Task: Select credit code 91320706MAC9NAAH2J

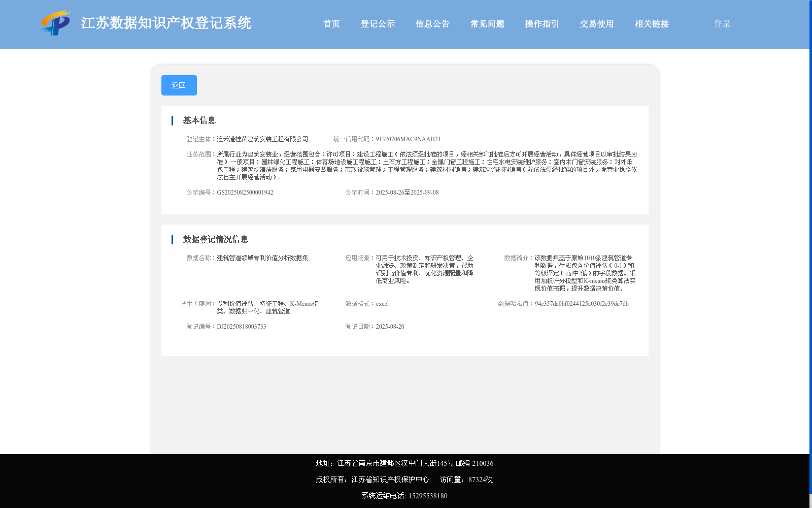Action: click(x=408, y=139)
